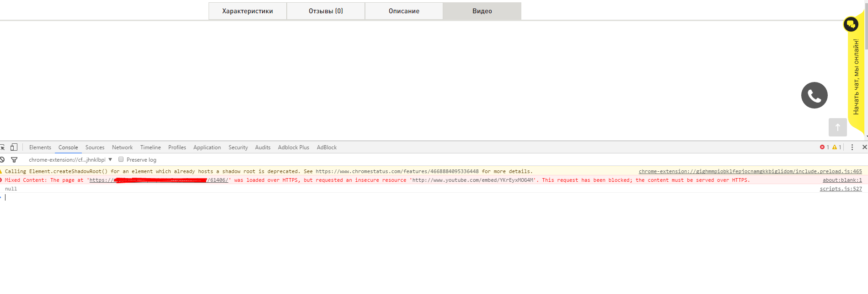Image resolution: width=868 pixels, height=294 pixels.
Task: Click the red error count indicator
Action: tap(825, 147)
